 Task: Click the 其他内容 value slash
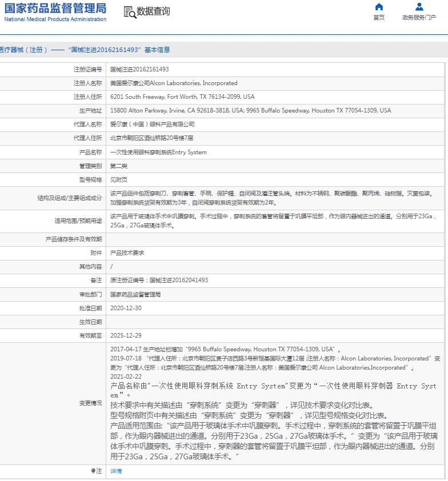coord(111,267)
